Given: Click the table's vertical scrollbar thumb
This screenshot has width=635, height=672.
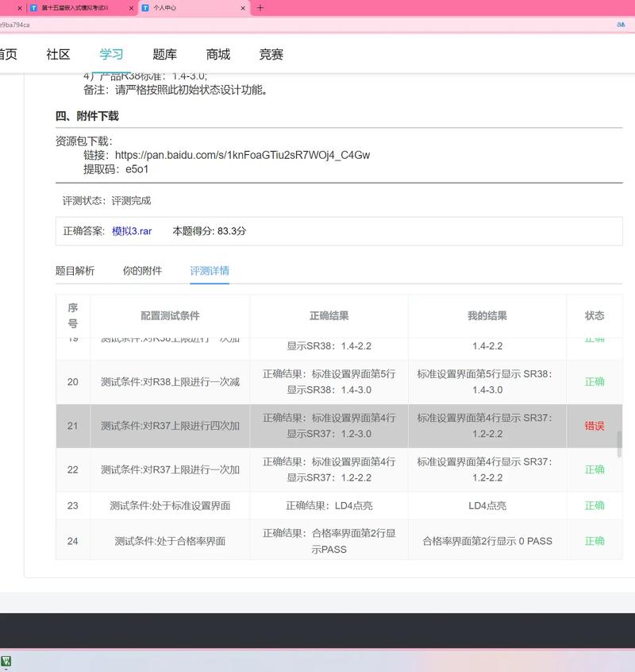Looking at the screenshot, I should tap(619, 445).
